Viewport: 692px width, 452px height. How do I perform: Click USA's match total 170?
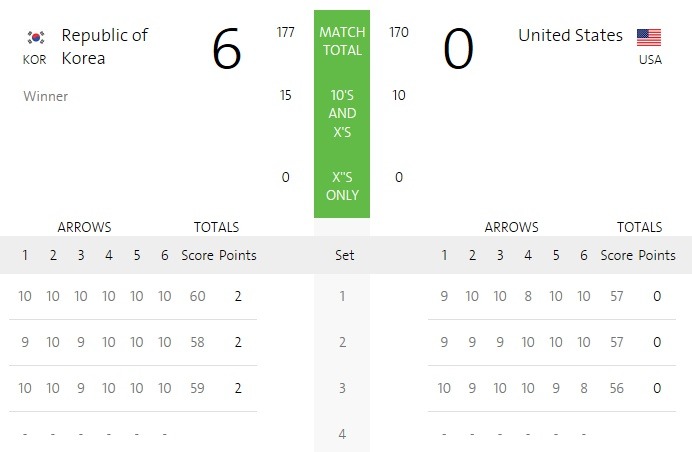[x=399, y=32]
